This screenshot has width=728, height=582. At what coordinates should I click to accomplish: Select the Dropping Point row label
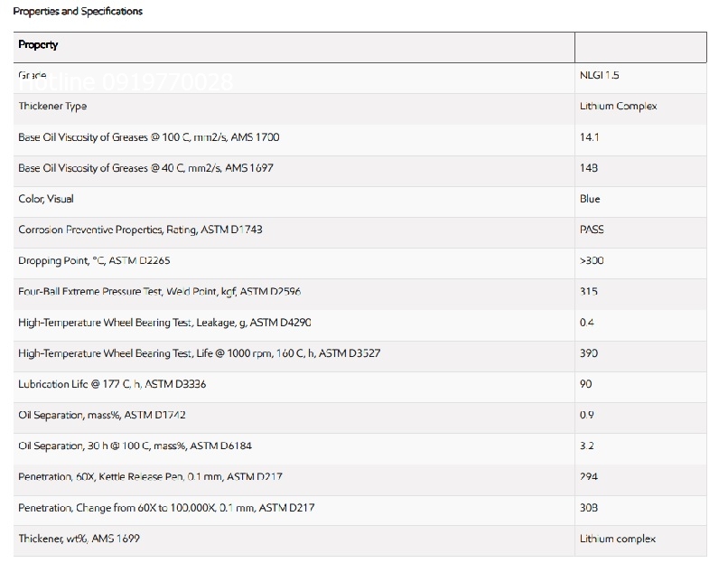point(94,260)
